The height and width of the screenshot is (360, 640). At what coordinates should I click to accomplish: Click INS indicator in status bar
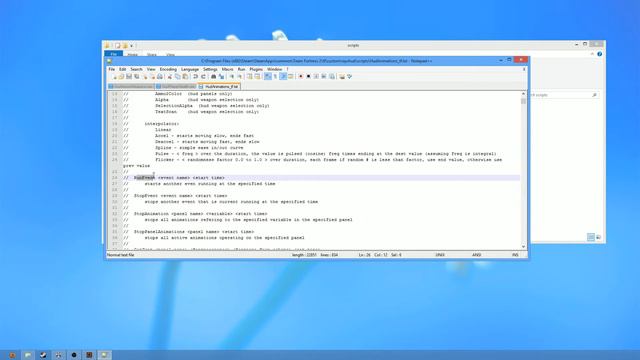[515, 255]
